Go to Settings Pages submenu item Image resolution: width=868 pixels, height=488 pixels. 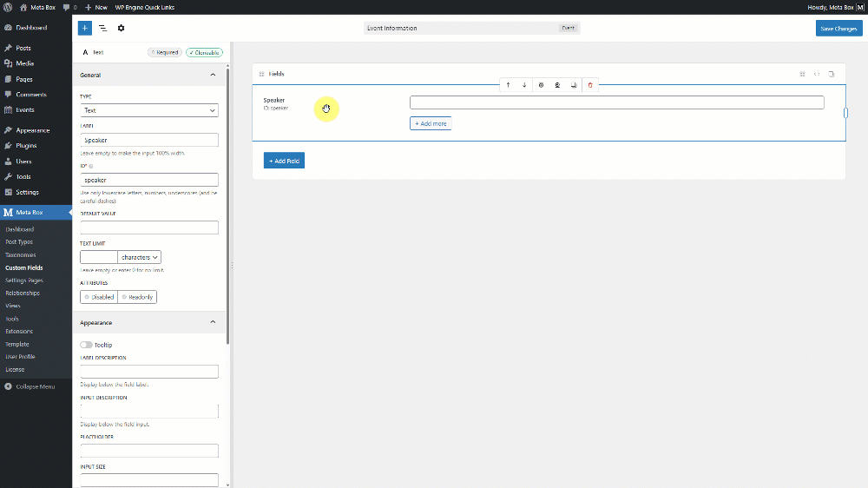point(23,280)
